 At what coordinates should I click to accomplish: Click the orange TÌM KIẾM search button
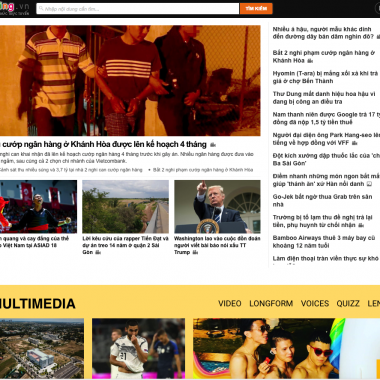tap(256, 9)
